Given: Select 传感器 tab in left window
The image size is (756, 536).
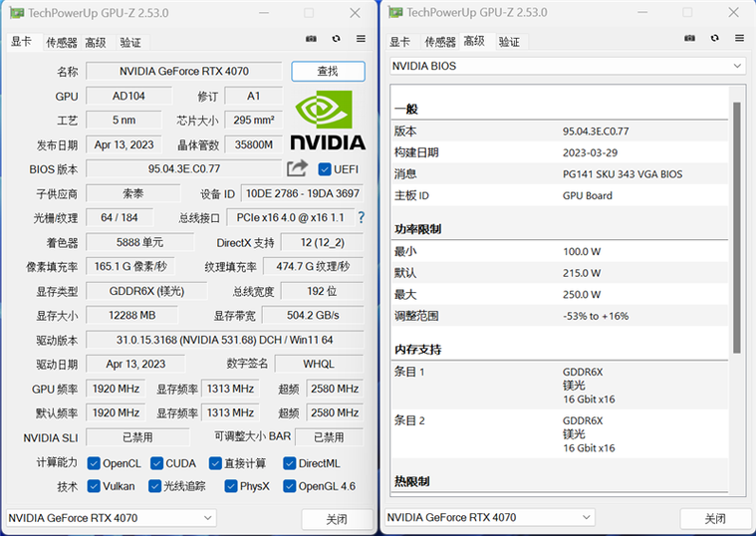Looking at the screenshot, I should tap(61, 43).
